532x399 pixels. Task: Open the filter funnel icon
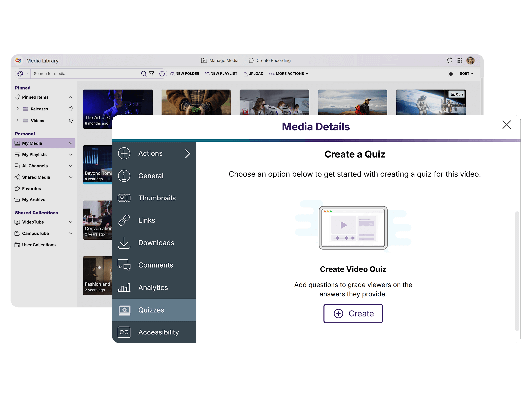click(x=152, y=74)
